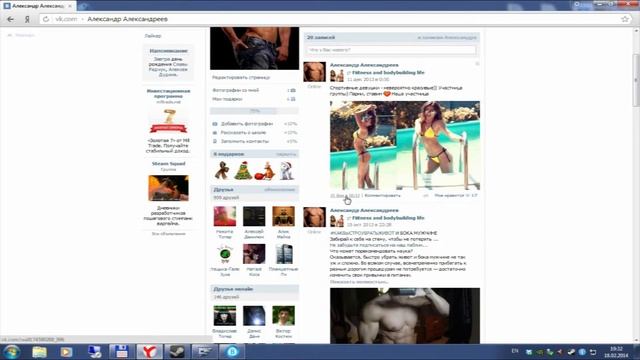Screen dimensions: 640x360
Task: Click the first post's author avatar
Action: click(x=314, y=72)
